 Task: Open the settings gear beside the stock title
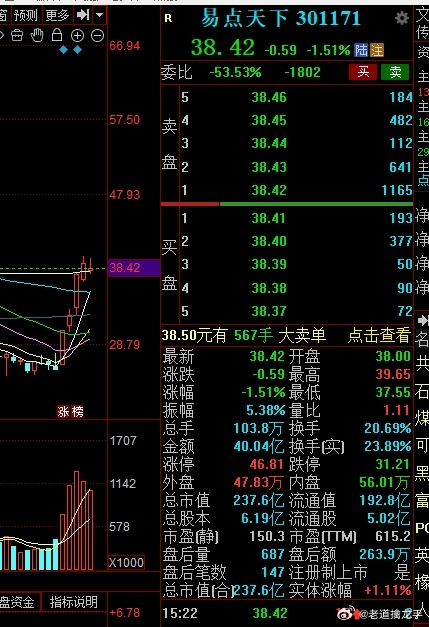click(401, 18)
